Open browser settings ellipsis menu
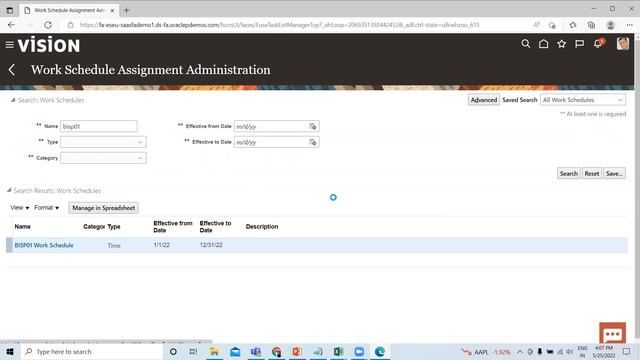Image resolution: width=640 pixels, height=360 pixels. click(x=629, y=25)
